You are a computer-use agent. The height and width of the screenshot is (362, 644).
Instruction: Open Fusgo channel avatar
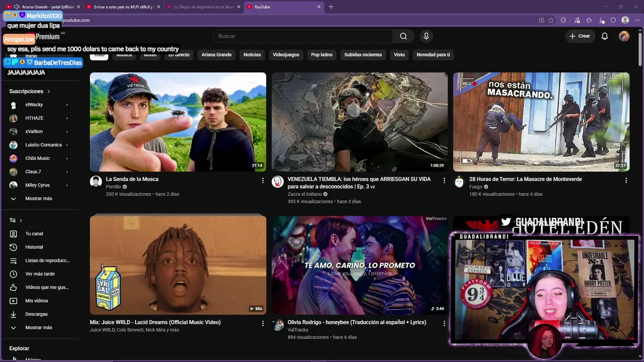tap(459, 182)
